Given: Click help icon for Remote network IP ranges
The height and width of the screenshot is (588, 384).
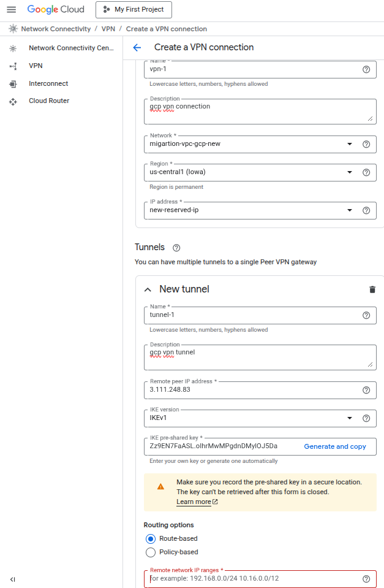Looking at the screenshot, I should [x=366, y=579].
